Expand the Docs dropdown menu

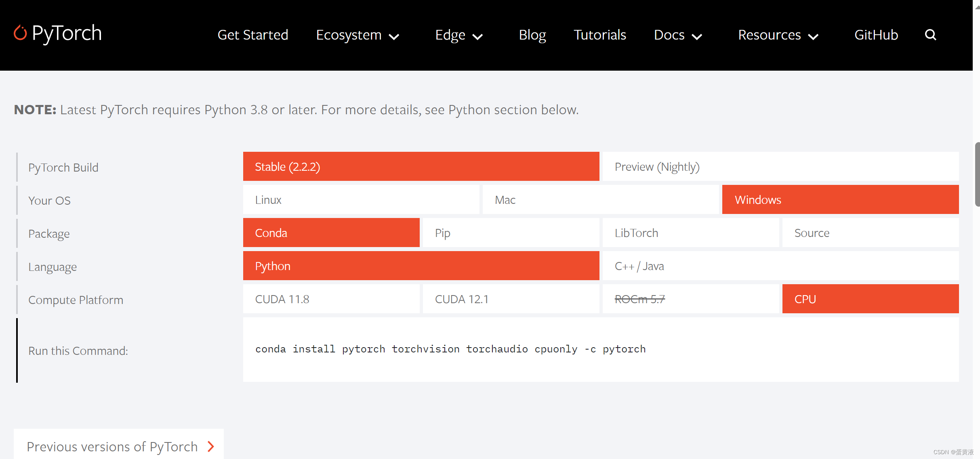coord(678,35)
